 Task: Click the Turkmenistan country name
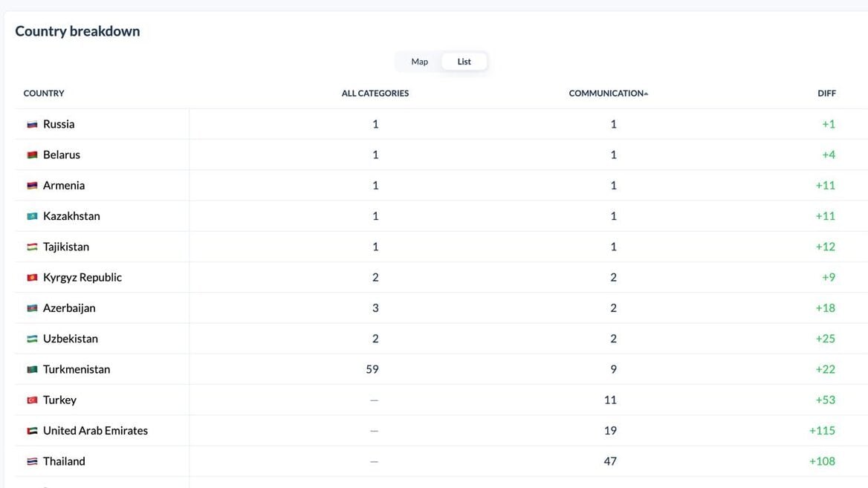point(77,369)
